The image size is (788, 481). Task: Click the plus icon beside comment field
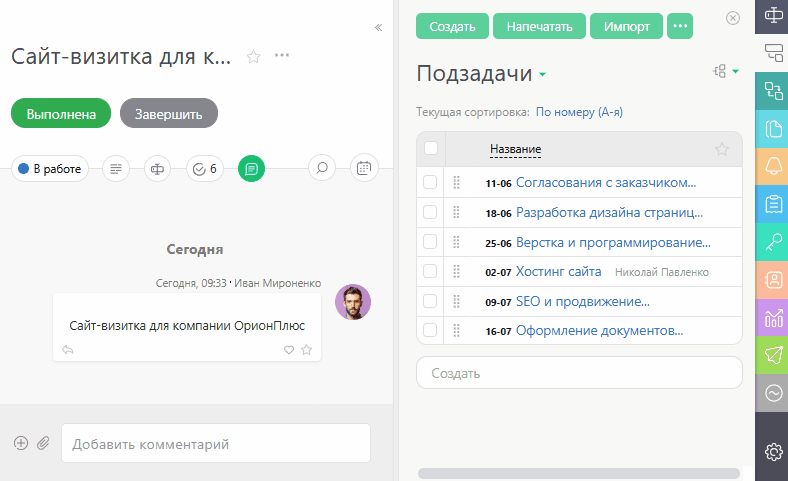tap(21, 443)
